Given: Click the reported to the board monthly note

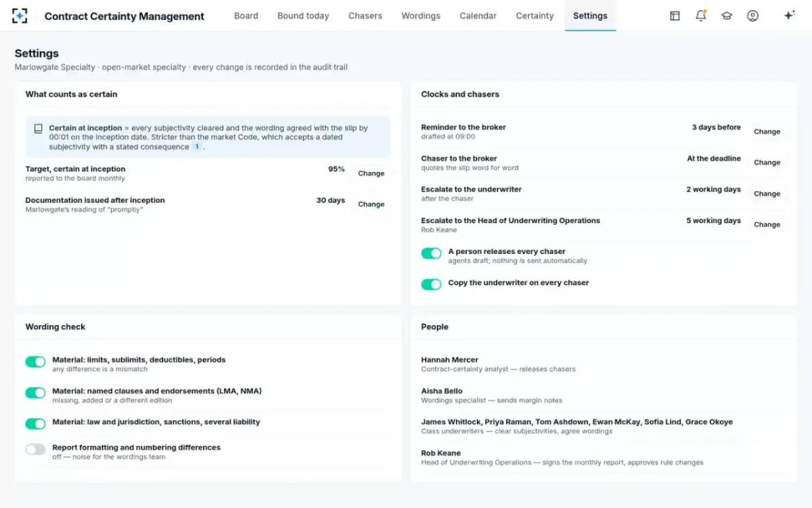Looking at the screenshot, I should (75, 178).
